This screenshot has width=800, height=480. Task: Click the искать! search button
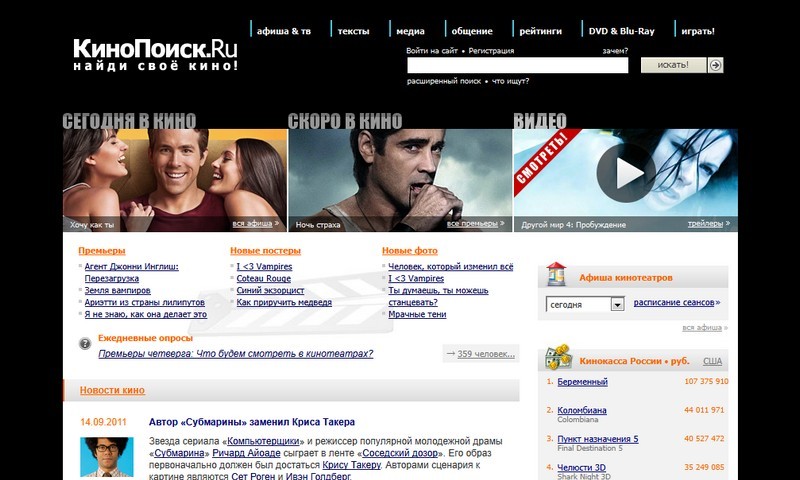(673, 65)
